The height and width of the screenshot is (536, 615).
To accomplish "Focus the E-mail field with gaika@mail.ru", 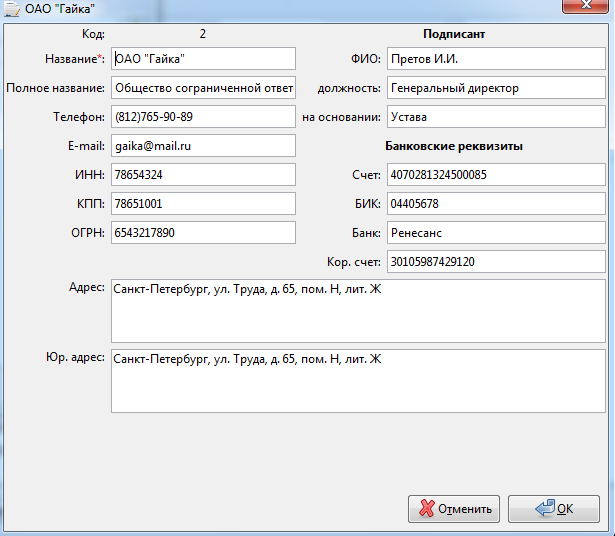I will coord(203,146).
